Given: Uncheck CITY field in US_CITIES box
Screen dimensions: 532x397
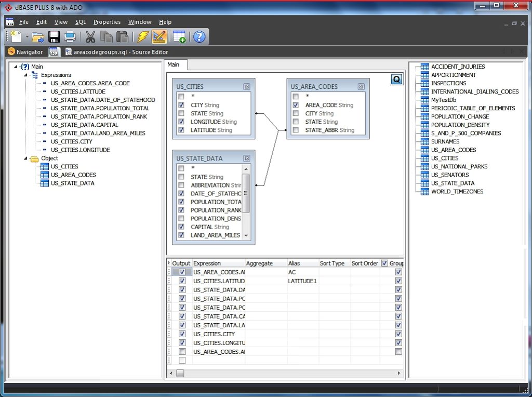Looking at the screenshot, I should pos(181,105).
